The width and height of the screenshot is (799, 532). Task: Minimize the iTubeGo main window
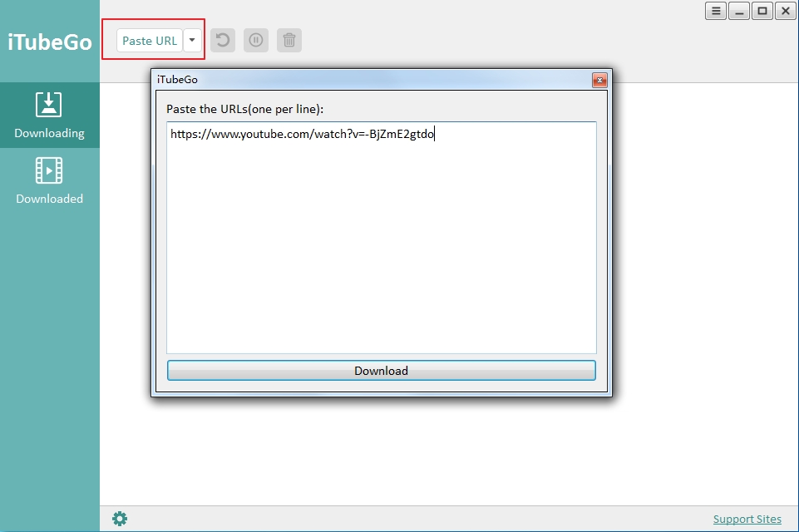pos(739,11)
